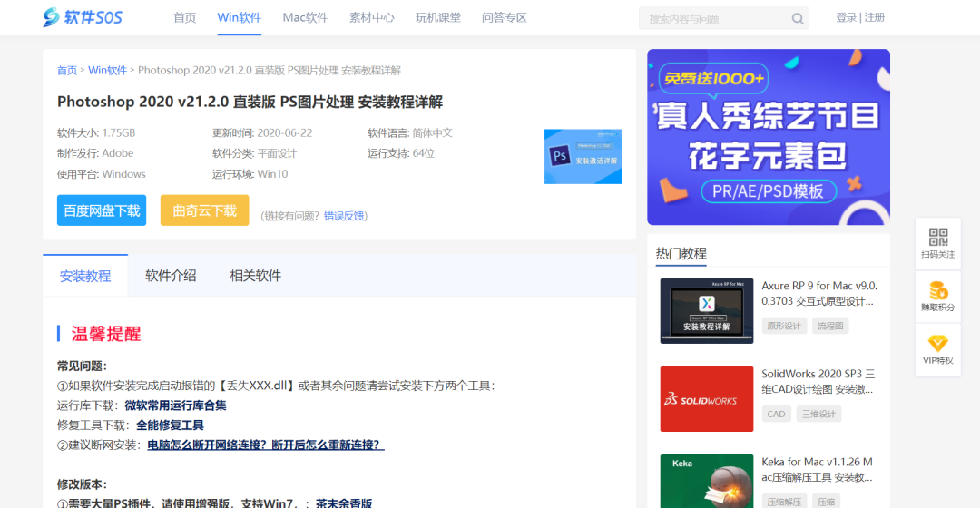The width and height of the screenshot is (980, 508).
Task: Click the 登录 login link
Action: 846,17
